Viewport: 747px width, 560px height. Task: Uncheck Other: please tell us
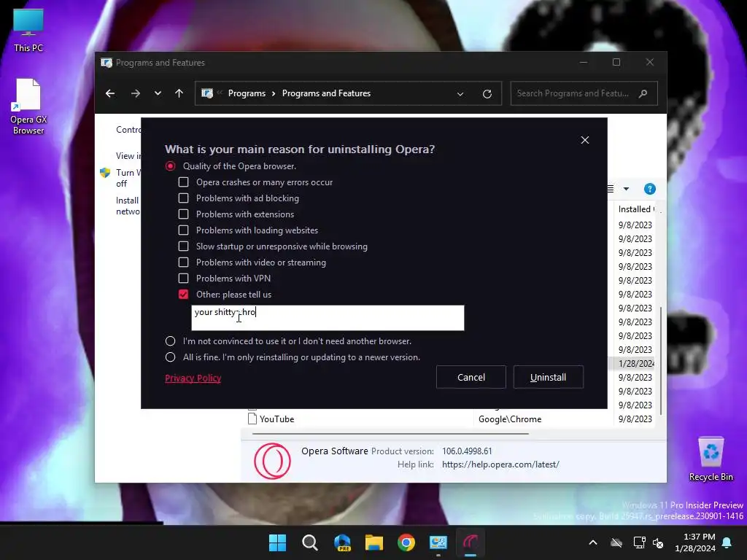click(183, 295)
